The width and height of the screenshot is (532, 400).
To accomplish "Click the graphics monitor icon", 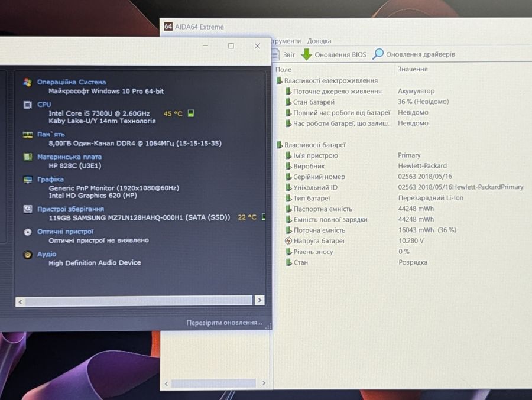I will coord(27,180).
